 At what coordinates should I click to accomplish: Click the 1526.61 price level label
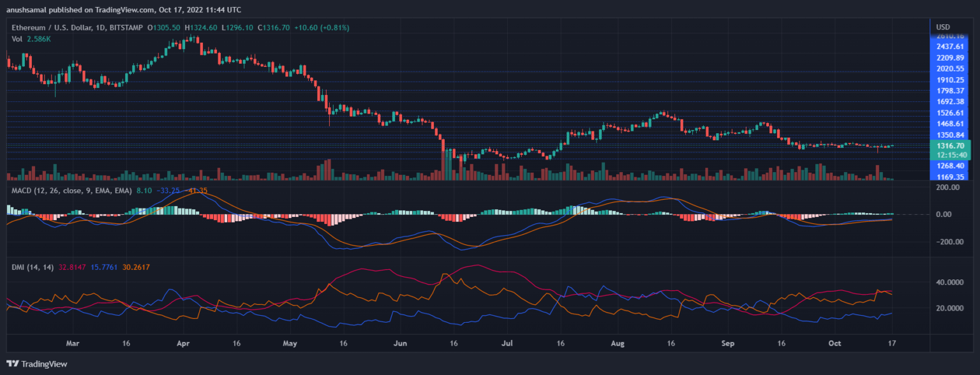pos(950,112)
